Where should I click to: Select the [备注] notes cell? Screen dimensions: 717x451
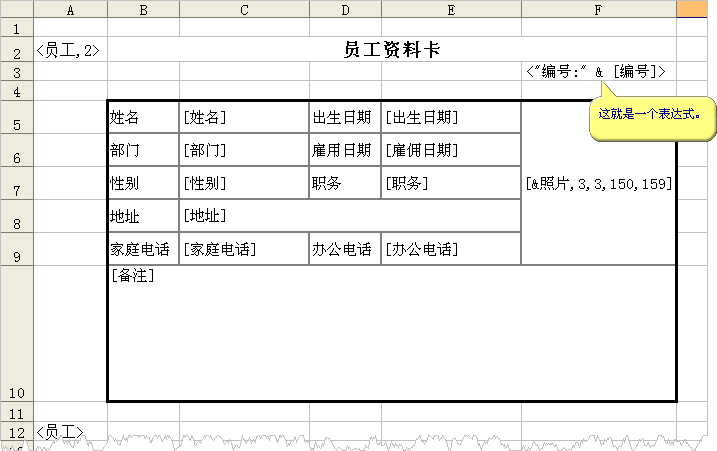pos(391,334)
